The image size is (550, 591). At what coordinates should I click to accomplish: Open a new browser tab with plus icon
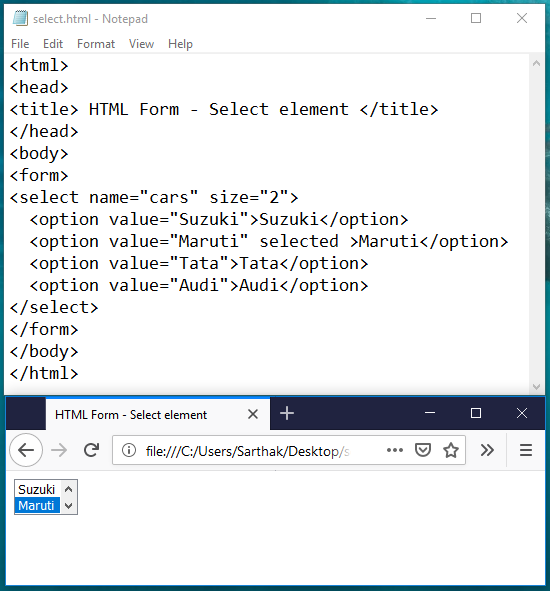click(287, 413)
